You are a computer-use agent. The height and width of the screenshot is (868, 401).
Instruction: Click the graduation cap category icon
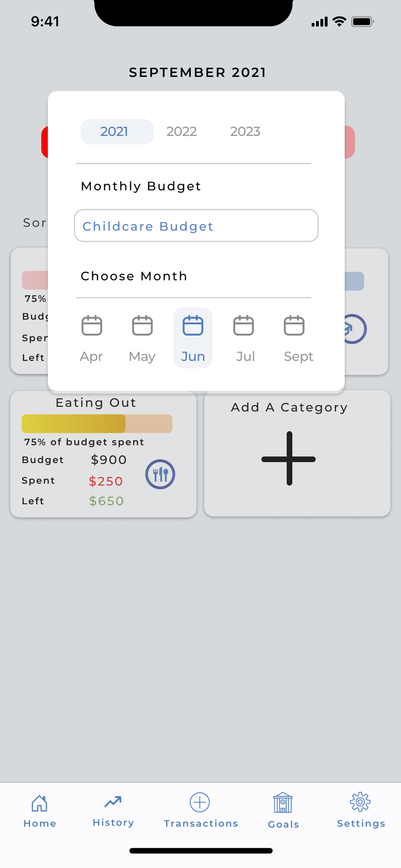[352, 329]
